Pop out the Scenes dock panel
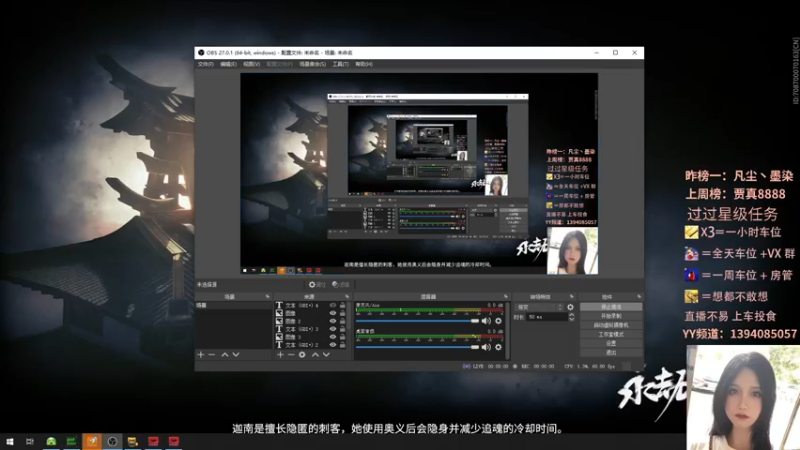The width and height of the screenshot is (800, 450). (267, 296)
